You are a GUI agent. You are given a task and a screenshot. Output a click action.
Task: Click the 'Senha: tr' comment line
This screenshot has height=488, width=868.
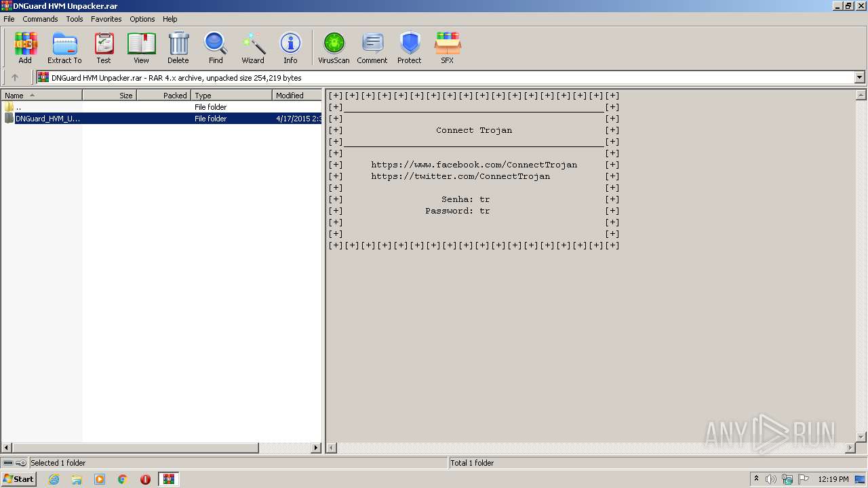[x=466, y=199]
